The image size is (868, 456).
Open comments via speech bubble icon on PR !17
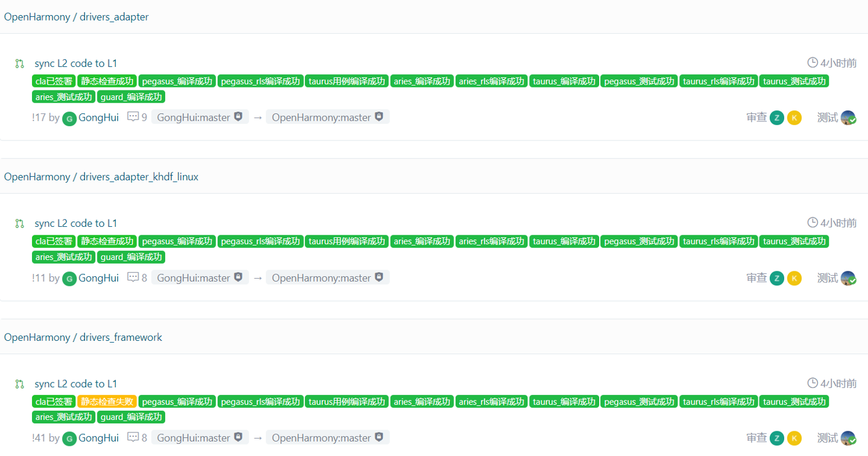[133, 117]
